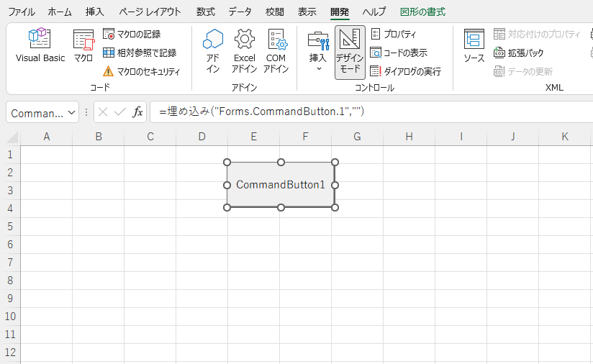Image resolution: width=593 pixels, height=364 pixels.
Task: Click the bottom-right handle of CommandButton1
Action: (335, 207)
